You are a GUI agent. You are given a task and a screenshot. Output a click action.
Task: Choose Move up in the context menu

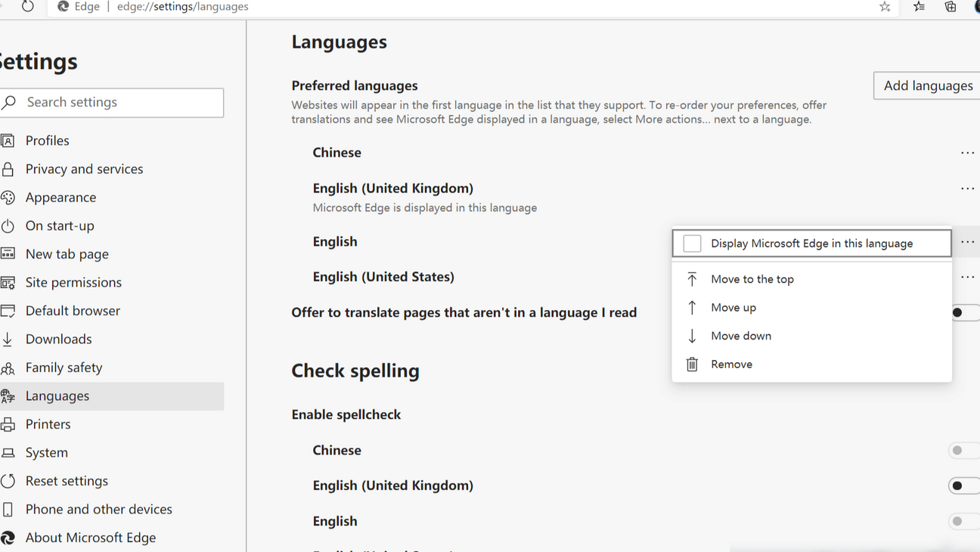(x=811, y=308)
